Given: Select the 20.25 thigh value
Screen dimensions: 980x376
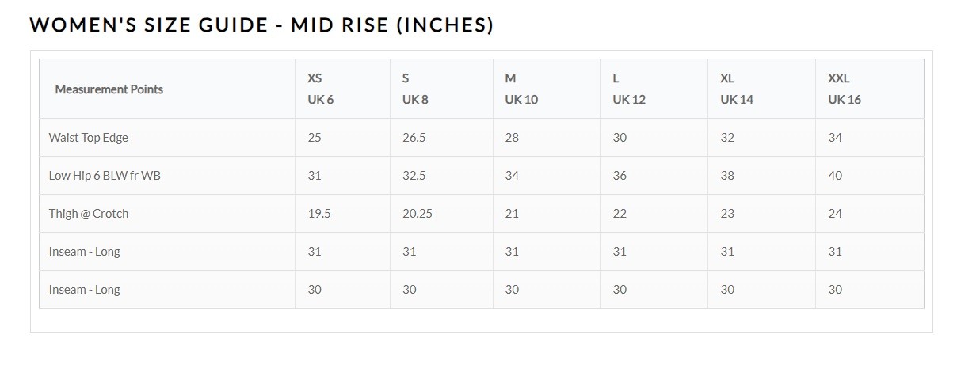Looking at the screenshot, I should 417,214.
